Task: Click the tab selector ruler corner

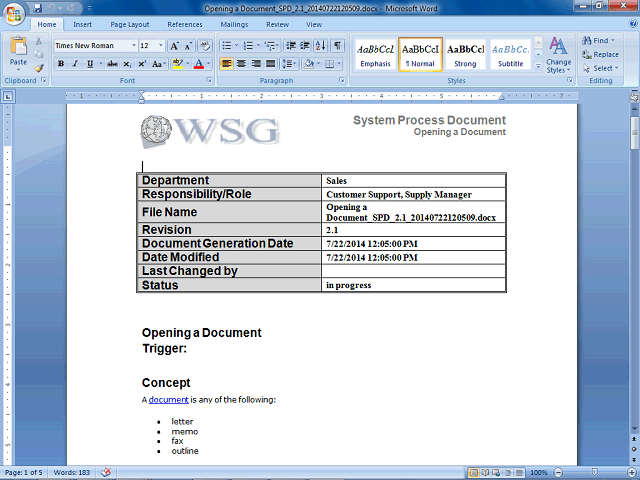Action: [x=8, y=97]
